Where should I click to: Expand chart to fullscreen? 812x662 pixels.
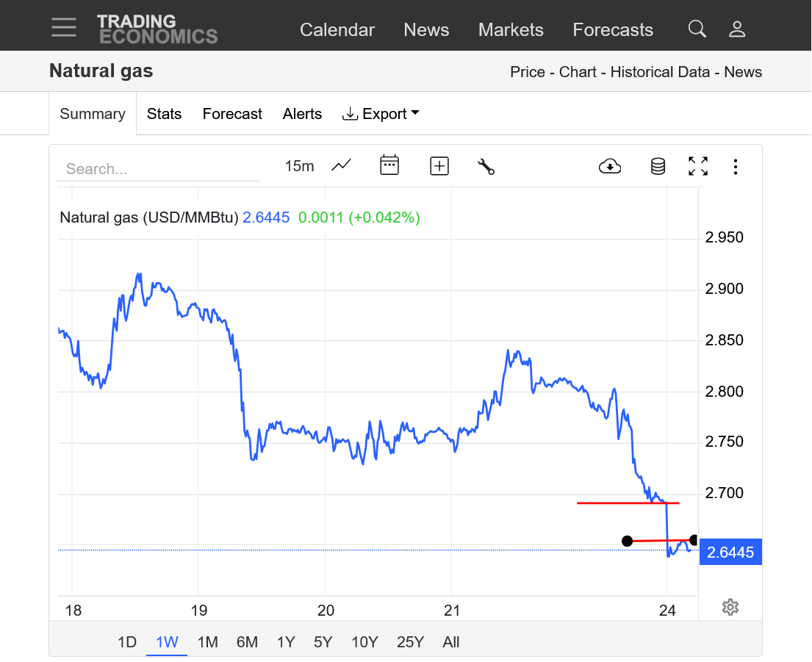click(697, 167)
